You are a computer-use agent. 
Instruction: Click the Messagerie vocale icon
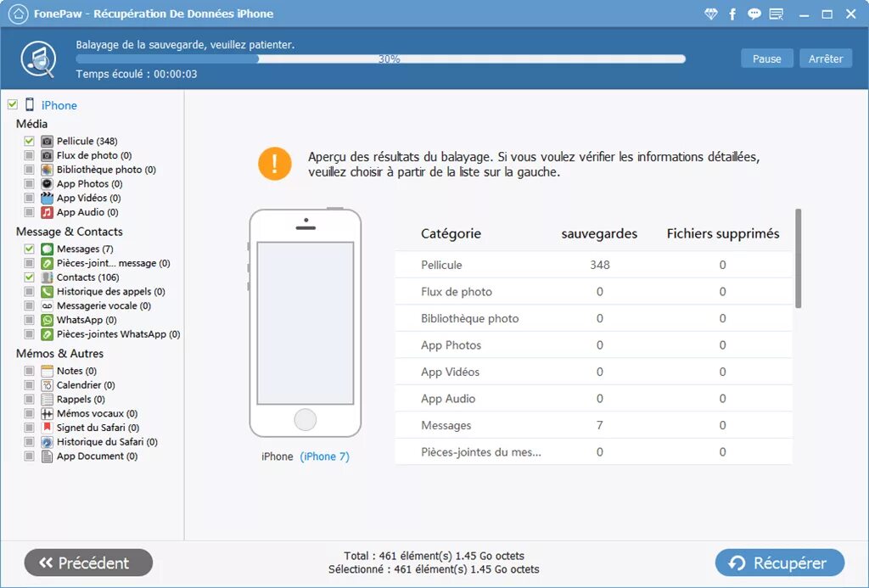point(48,306)
